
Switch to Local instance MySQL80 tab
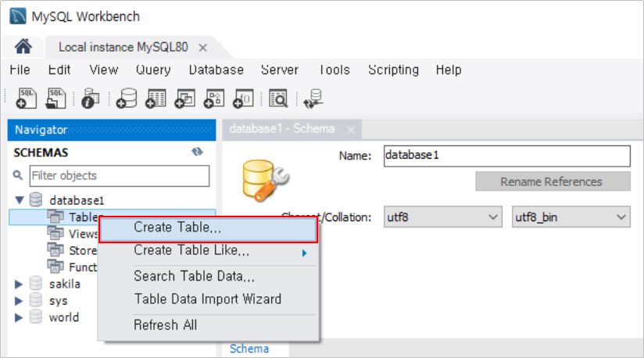coord(123,47)
